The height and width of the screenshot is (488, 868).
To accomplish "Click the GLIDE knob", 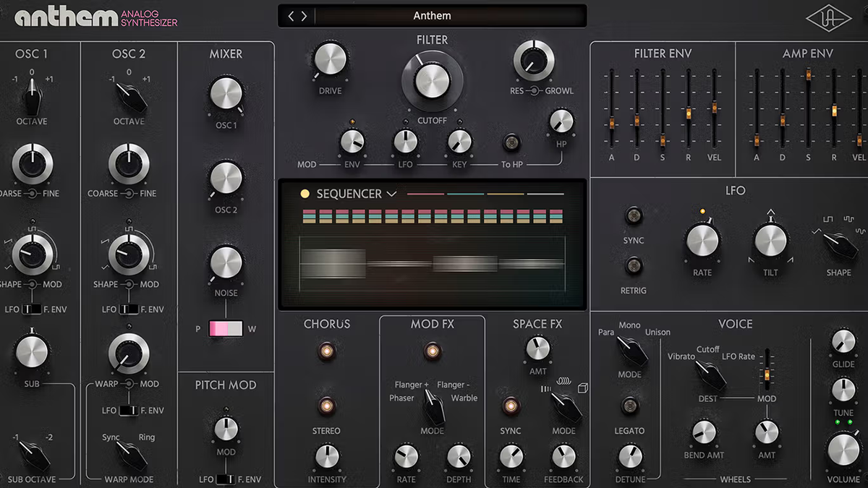I will [x=843, y=341].
